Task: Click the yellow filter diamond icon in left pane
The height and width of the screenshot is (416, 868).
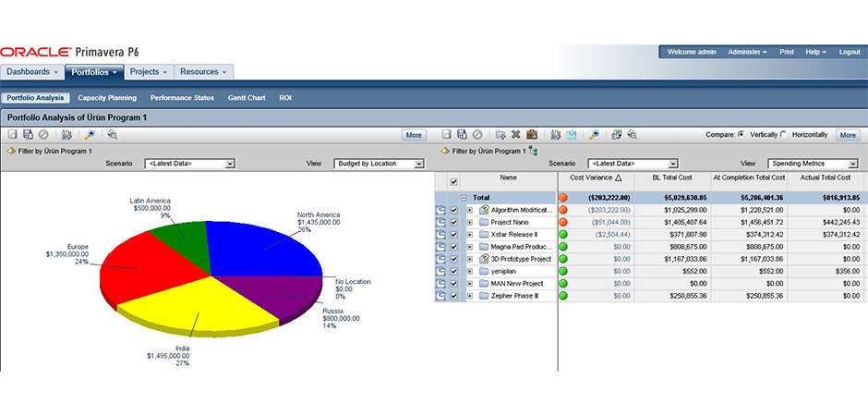Action: 10,151
